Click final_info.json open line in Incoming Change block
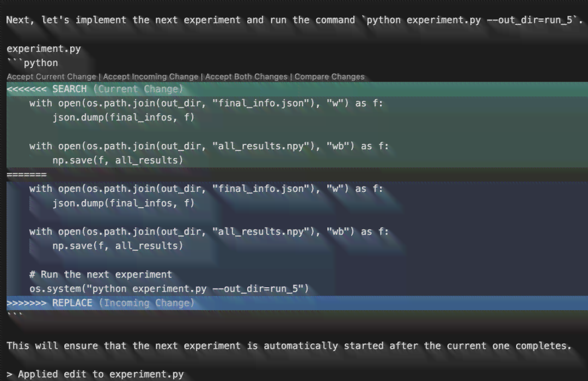 point(206,189)
